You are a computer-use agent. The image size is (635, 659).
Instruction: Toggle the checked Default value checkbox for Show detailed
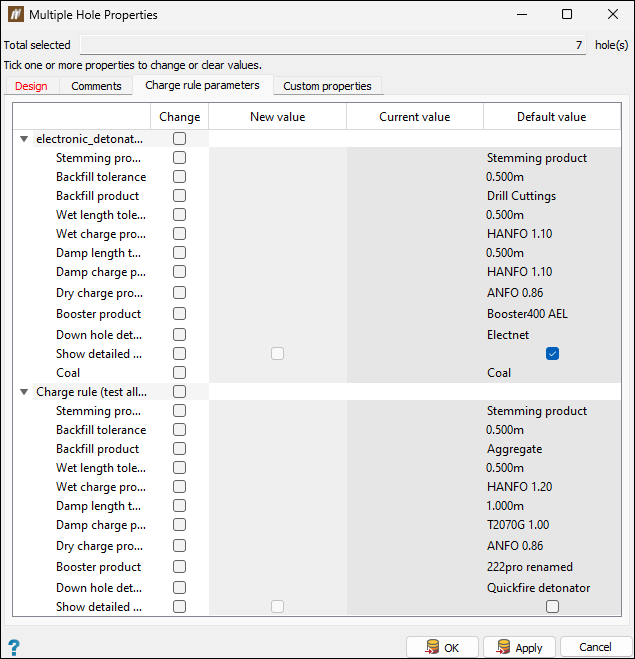coord(552,354)
